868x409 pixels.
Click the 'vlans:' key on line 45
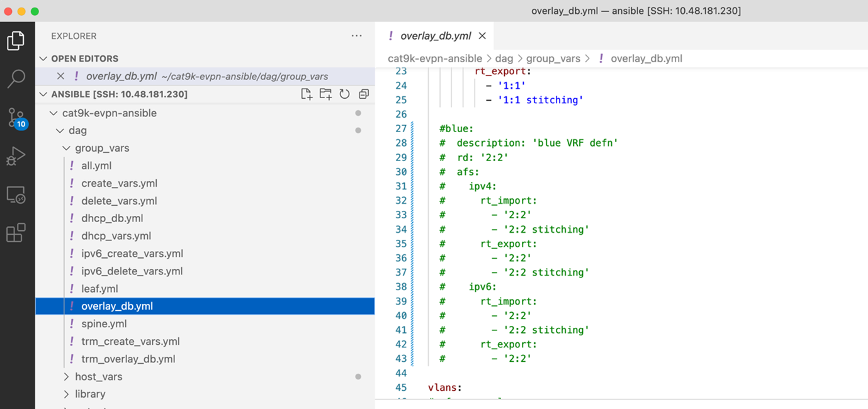(445, 388)
